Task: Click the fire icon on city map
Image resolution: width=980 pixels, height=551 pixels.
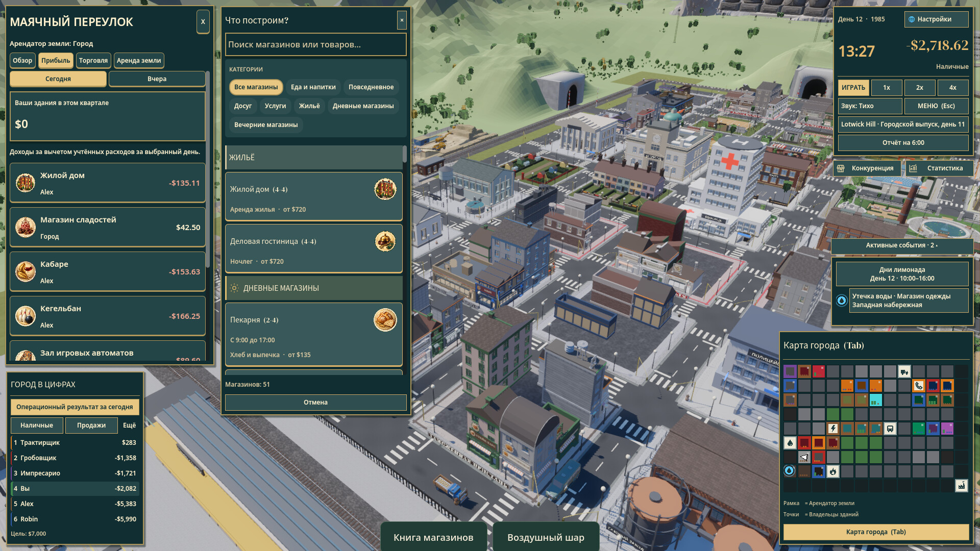Action: click(x=833, y=471)
